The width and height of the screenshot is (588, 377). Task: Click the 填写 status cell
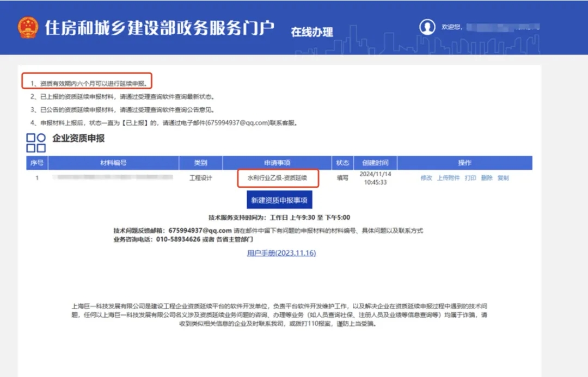[x=342, y=177]
